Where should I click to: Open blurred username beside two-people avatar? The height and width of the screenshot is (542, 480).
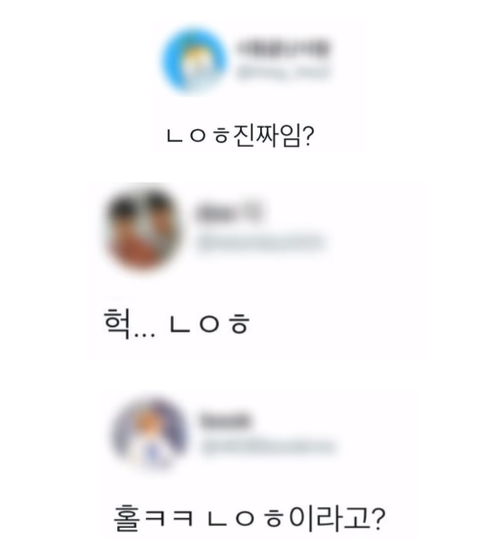point(229,213)
